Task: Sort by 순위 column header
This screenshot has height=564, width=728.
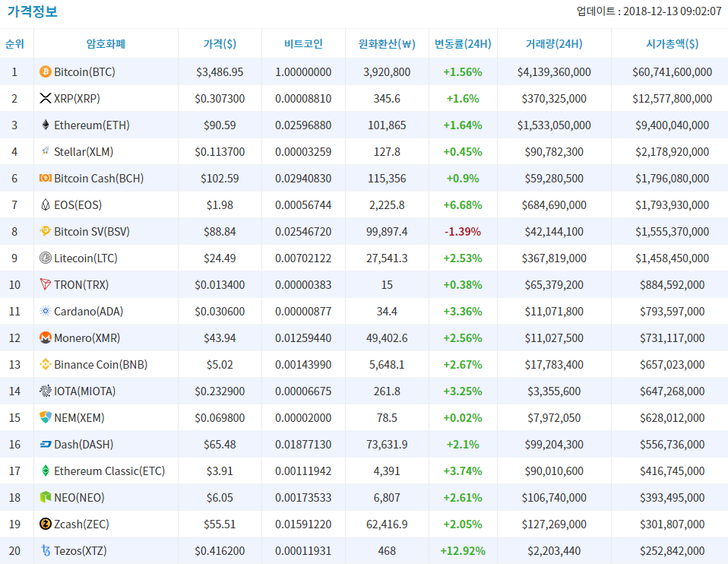Action: (14, 43)
